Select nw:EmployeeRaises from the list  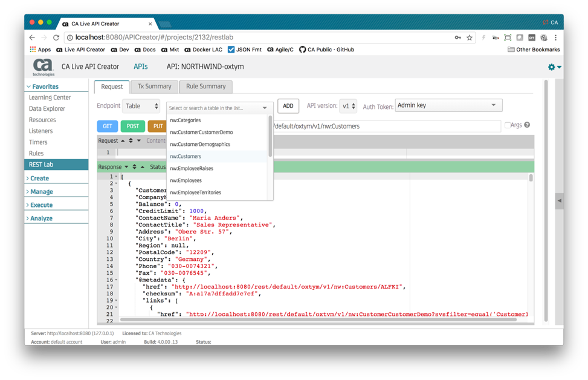point(218,169)
